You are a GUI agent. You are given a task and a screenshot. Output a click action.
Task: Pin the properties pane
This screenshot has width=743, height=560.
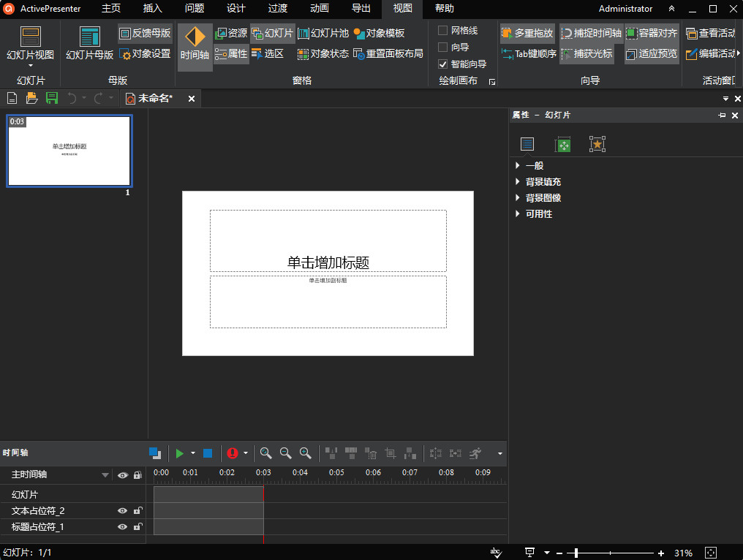pos(722,115)
